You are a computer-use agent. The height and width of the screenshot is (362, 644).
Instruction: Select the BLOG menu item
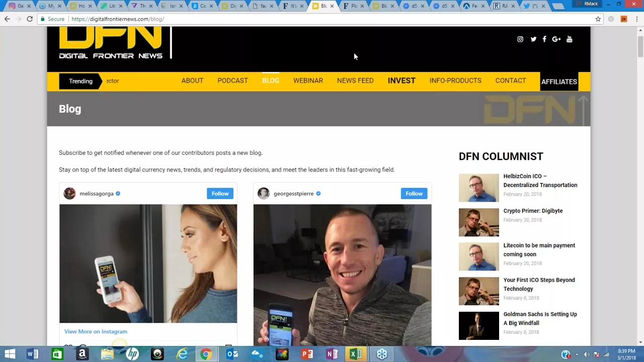pos(271,80)
